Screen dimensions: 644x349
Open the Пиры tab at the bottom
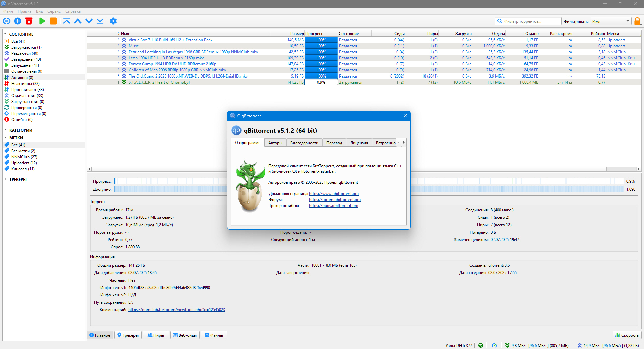click(x=156, y=335)
